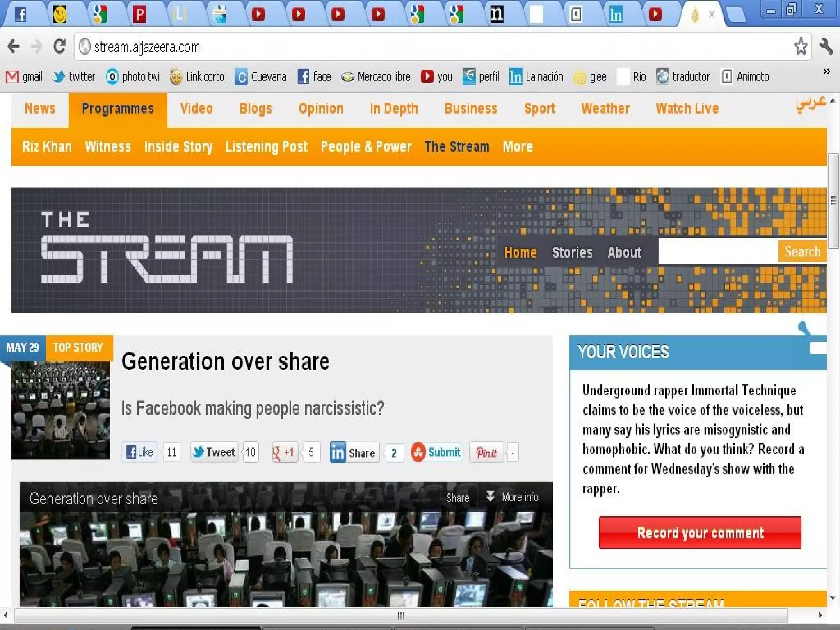
Task: Switch to the Facebook browser tab
Action: click(21, 14)
